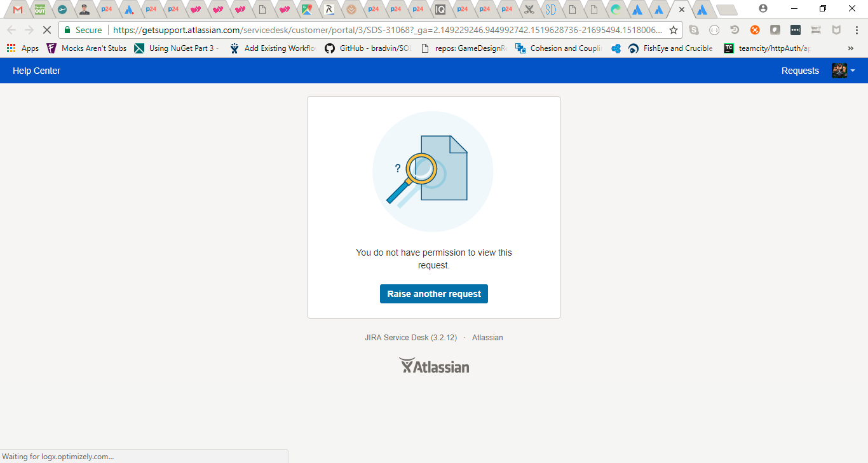
Task: Click the Secure padlock icon
Action: tap(67, 29)
